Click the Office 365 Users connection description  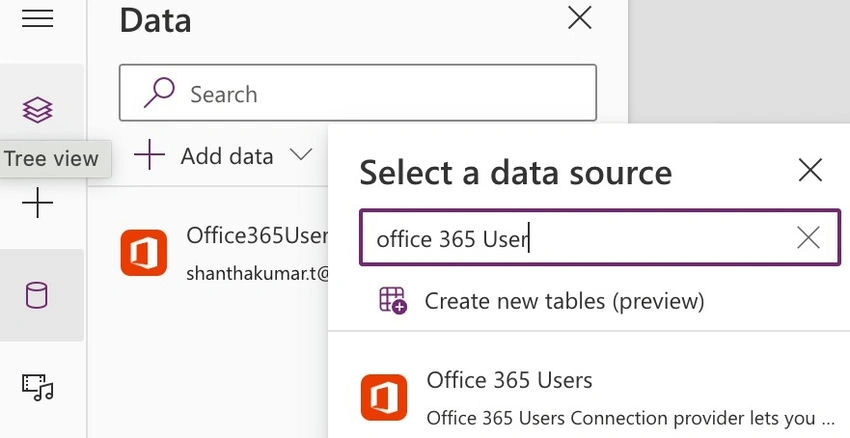630,418
